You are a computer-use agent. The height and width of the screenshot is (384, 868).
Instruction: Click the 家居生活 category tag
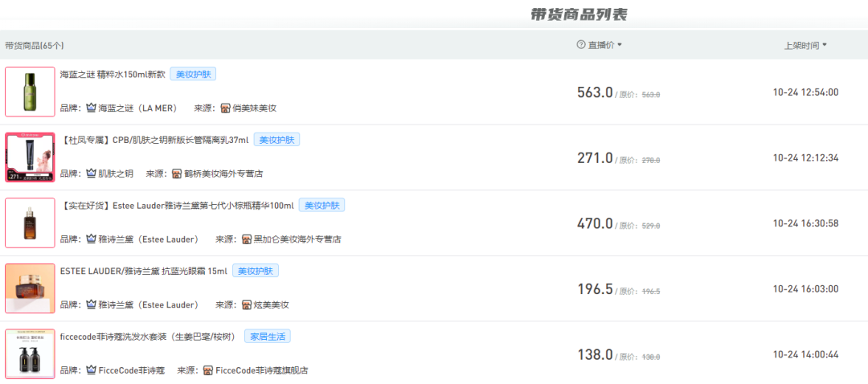(267, 337)
